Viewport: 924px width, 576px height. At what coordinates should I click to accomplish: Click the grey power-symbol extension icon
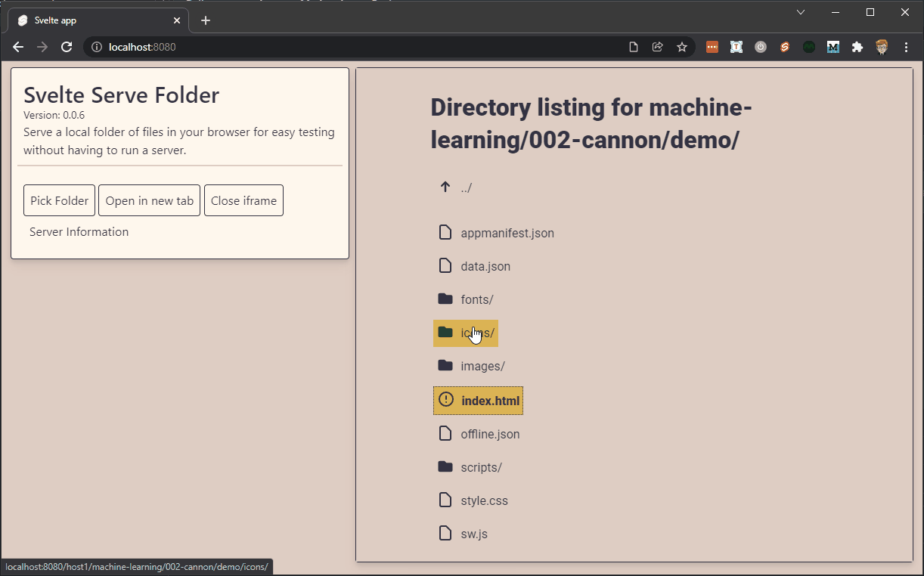[x=761, y=47]
